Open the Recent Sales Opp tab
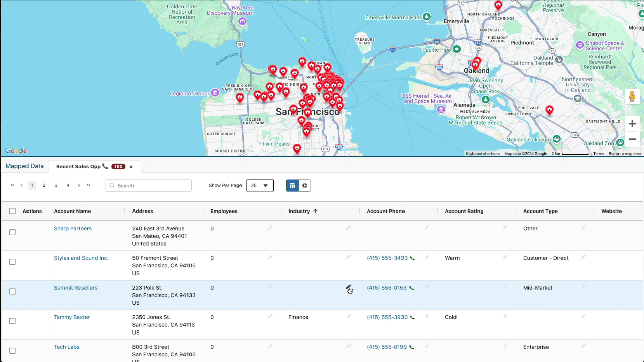644x362 pixels. tap(78, 167)
